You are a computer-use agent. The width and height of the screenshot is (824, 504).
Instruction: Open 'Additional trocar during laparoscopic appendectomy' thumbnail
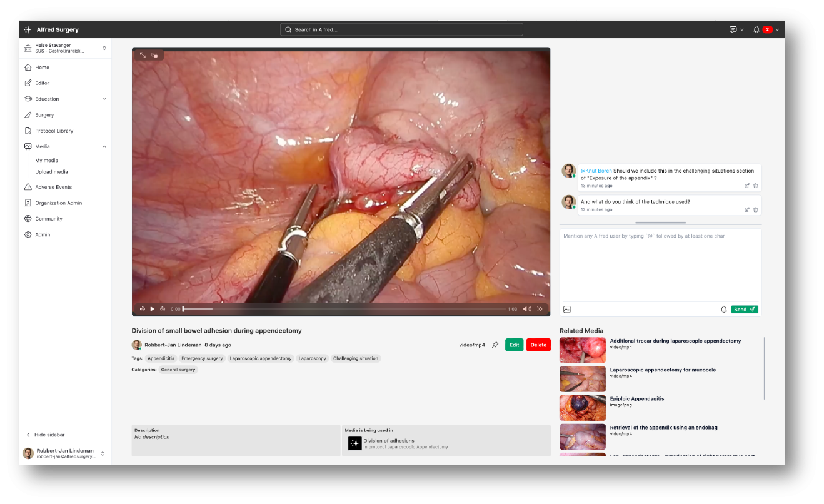pyautogui.click(x=583, y=350)
